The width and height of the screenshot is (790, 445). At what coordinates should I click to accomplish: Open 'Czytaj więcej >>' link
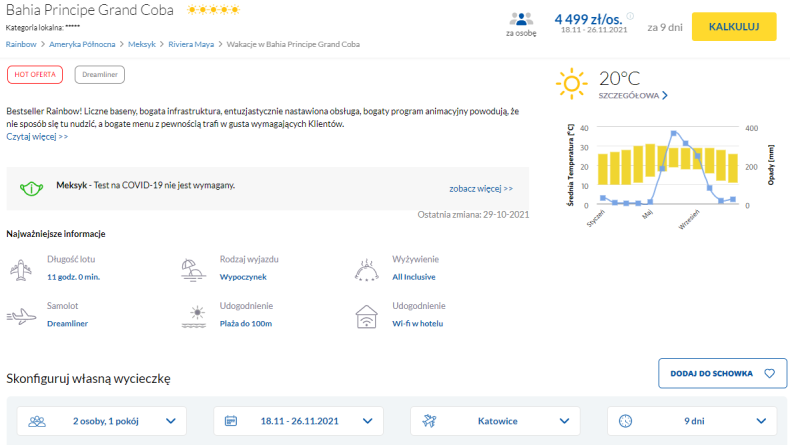pyautogui.click(x=37, y=137)
